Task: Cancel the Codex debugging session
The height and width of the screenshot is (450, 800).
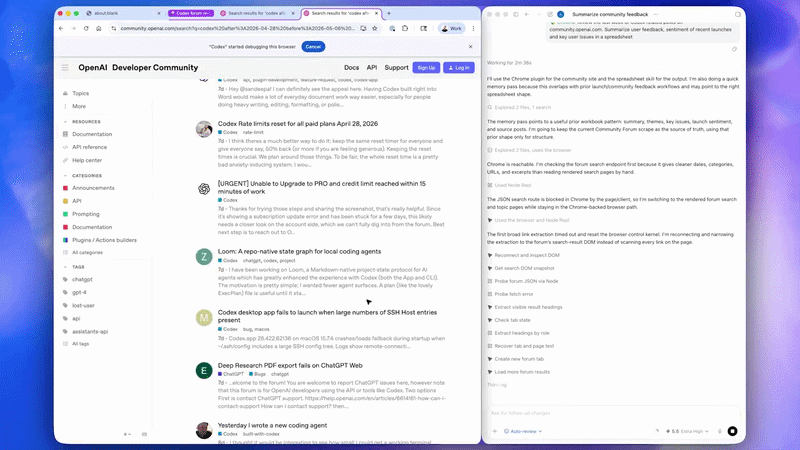Action: pyautogui.click(x=313, y=46)
